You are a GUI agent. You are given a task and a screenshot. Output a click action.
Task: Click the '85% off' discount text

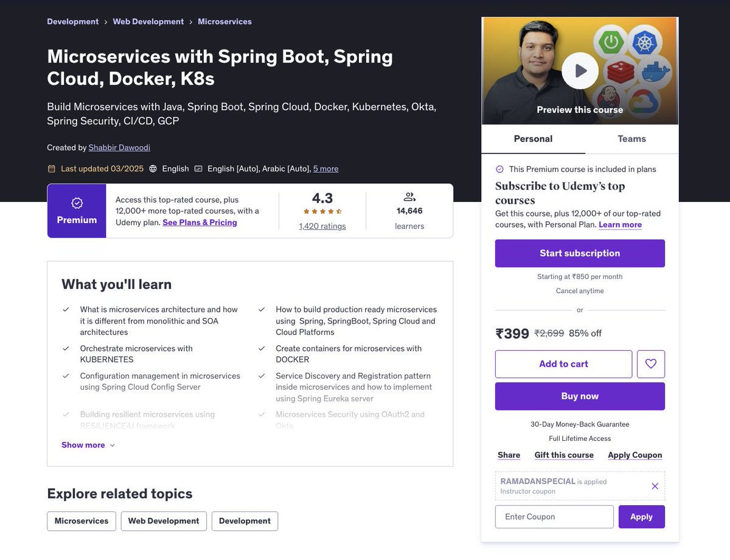[585, 333]
